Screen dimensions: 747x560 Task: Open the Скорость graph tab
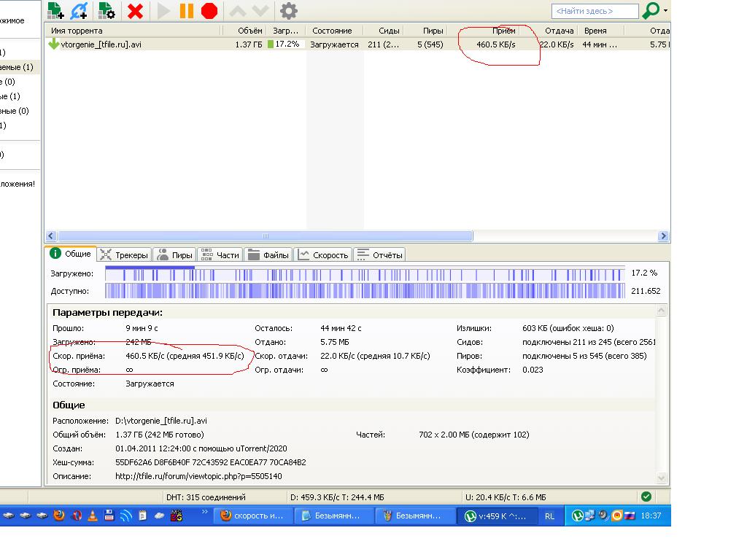[322, 254]
